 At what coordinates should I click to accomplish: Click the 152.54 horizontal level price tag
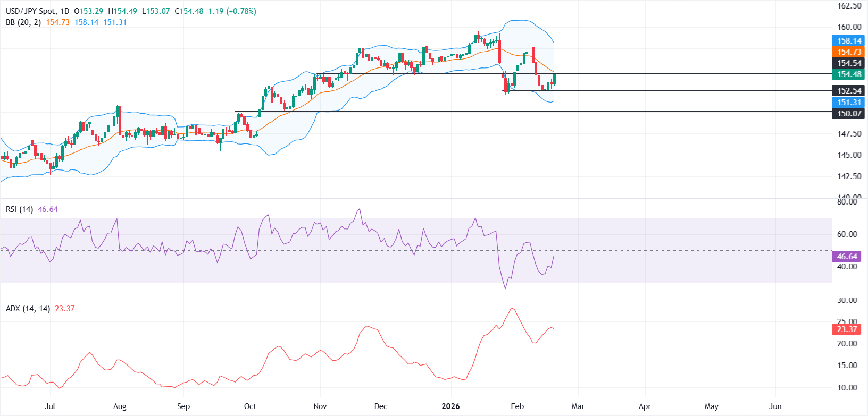848,91
